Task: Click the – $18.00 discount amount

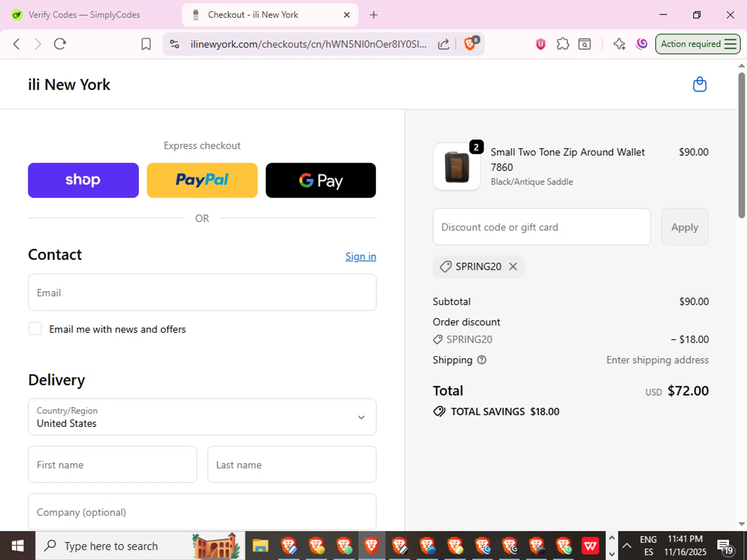Action: (690, 339)
